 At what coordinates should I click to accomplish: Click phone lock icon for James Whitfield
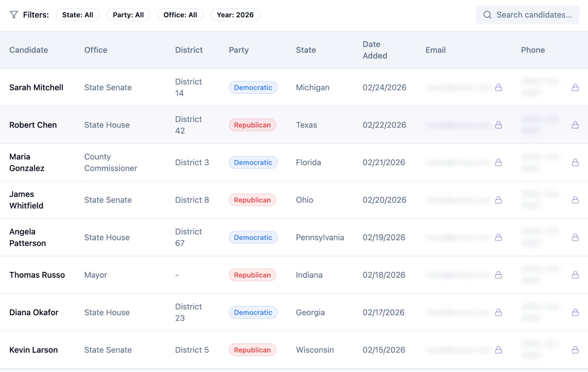click(575, 200)
